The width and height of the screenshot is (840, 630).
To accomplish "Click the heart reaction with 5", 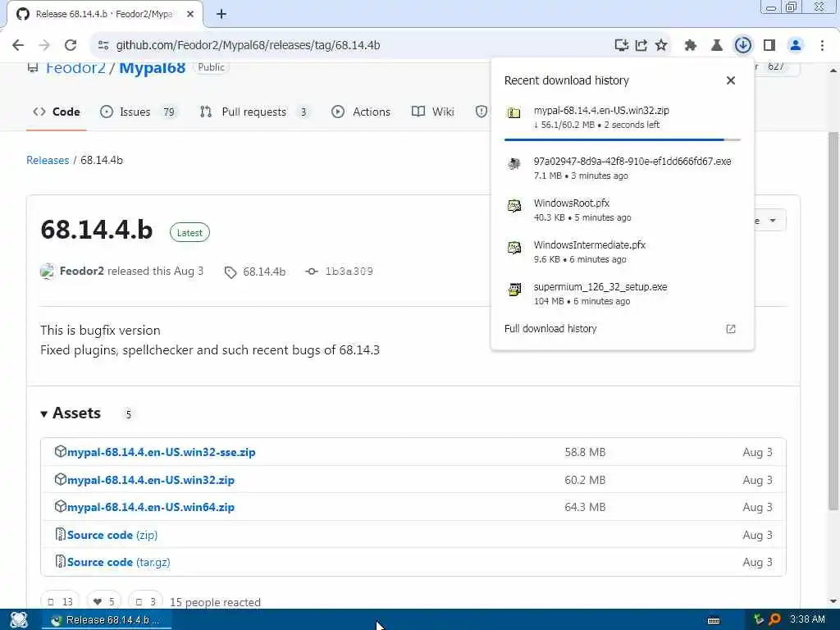I will 104,601.
